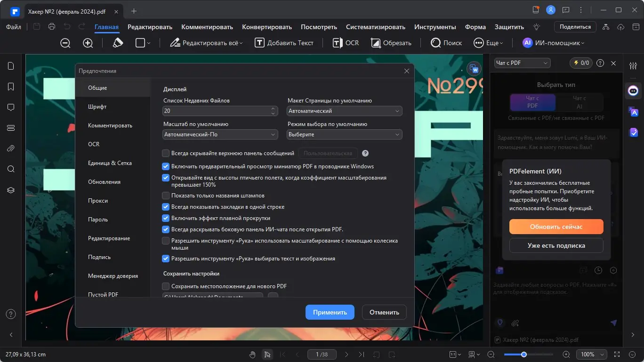Open the 'Редактировать' ribbon tab
The width and height of the screenshot is (644, 362).
coord(150,27)
